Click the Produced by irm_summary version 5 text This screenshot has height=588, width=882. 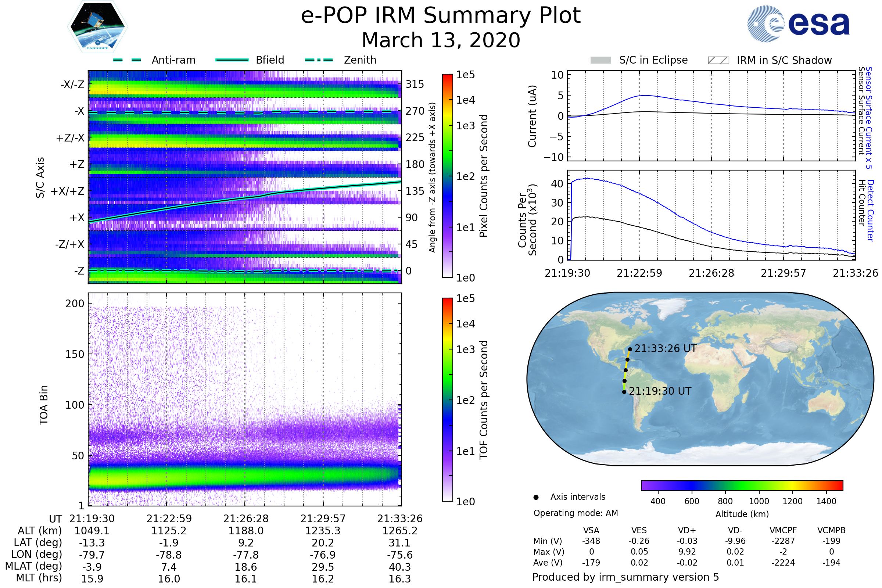click(x=625, y=577)
